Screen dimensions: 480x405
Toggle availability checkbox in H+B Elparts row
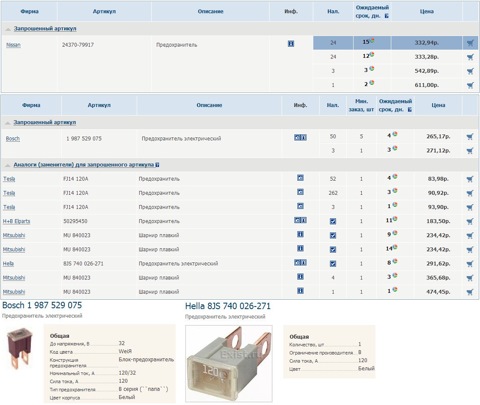coord(333,221)
